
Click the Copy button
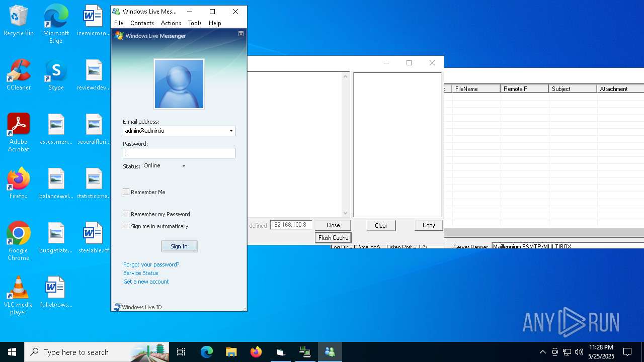[429, 225]
